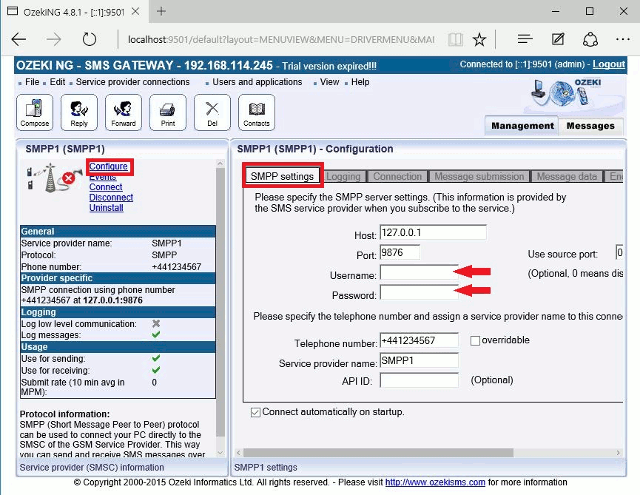640x495 pixels.
Task: Click the browser Share icon
Action: pyautogui.click(x=590, y=40)
